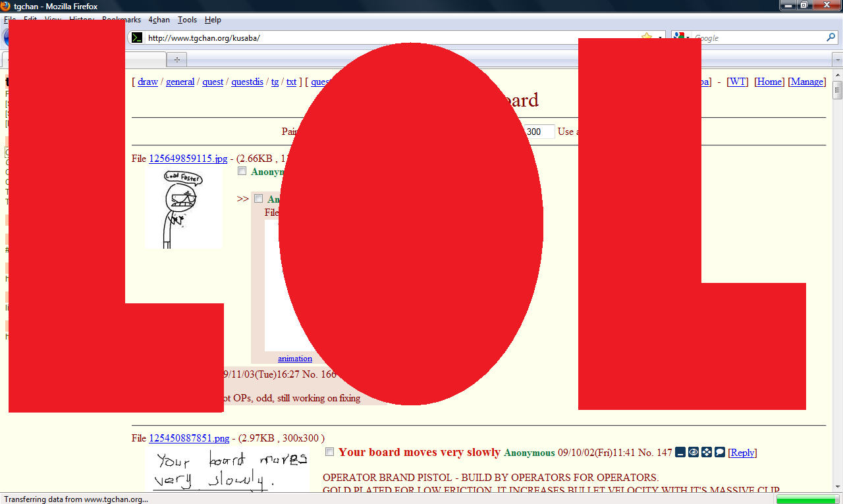Open the Tools menu
This screenshot has height=504, width=843.
pyautogui.click(x=187, y=20)
